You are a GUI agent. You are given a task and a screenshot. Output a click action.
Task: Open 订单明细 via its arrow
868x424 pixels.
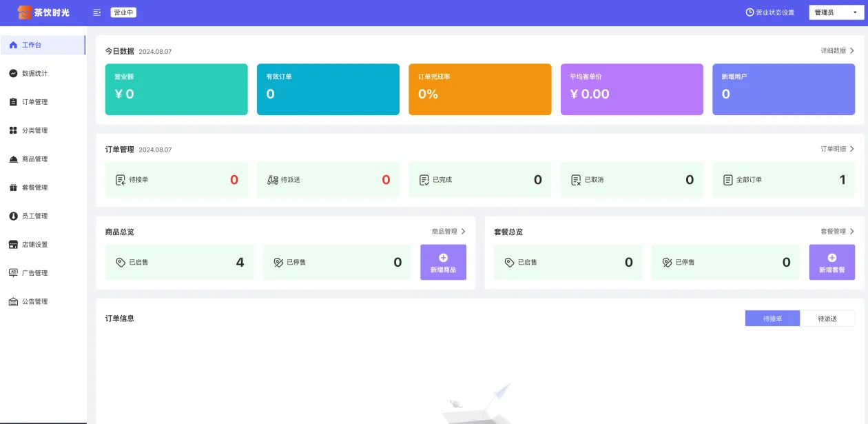(x=851, y=149)
